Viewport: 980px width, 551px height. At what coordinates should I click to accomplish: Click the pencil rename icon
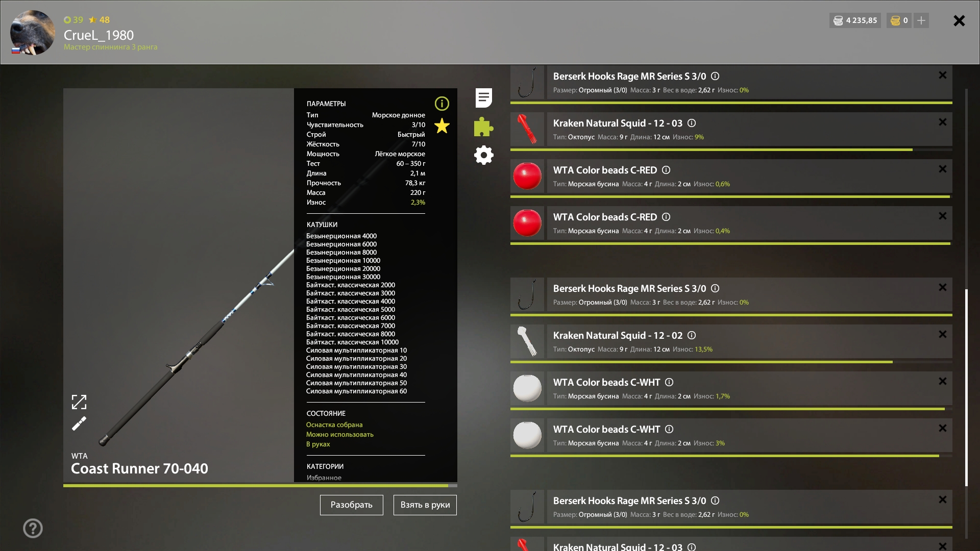(79, 423)
